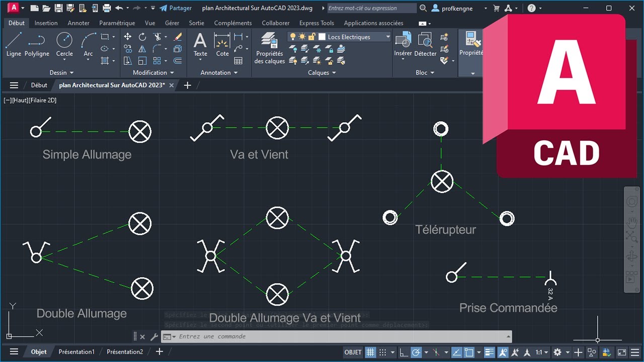The width and height of the screenshot is (644, 362).
Task: Expand the Calques panel
Action: click(x=322, y=72)
